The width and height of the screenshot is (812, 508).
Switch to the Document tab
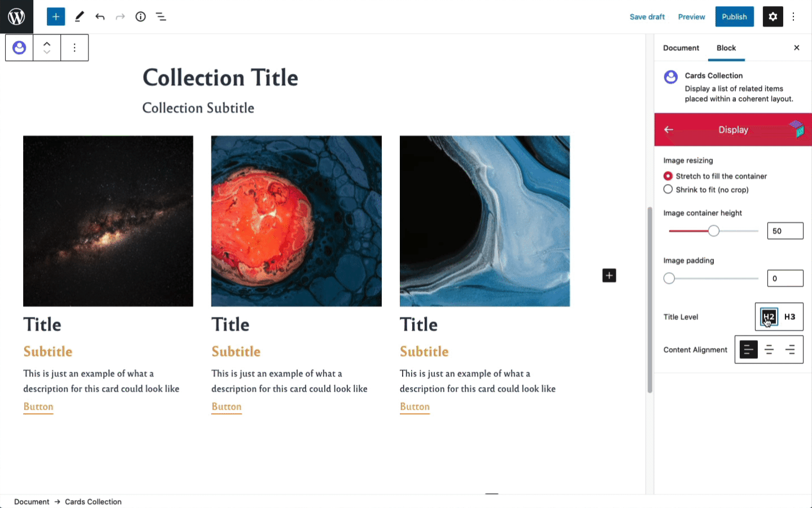[x=681, y=47]
